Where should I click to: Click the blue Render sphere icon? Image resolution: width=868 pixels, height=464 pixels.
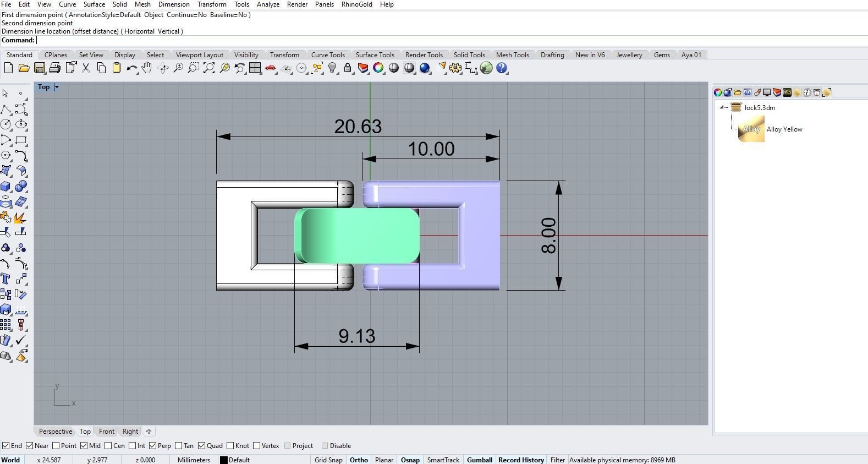(x=425, y=68)
